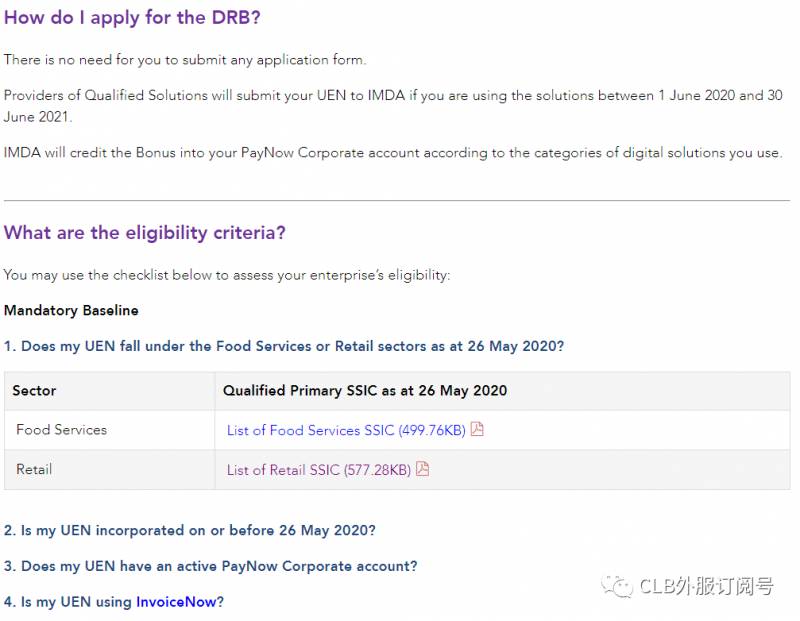The image size is (800, 621).
Task: Expand question 3 about active PayNow Corporate account
Action: coord(210,566)
